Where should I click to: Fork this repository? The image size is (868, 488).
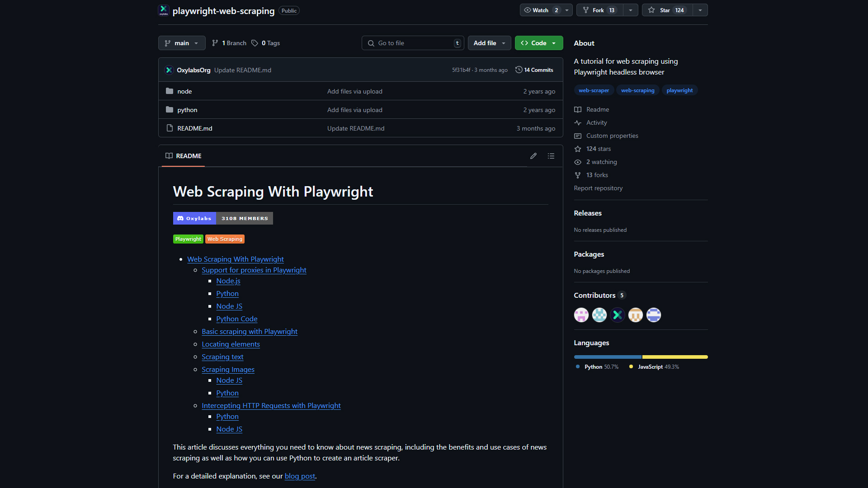(x=599, y=10)
